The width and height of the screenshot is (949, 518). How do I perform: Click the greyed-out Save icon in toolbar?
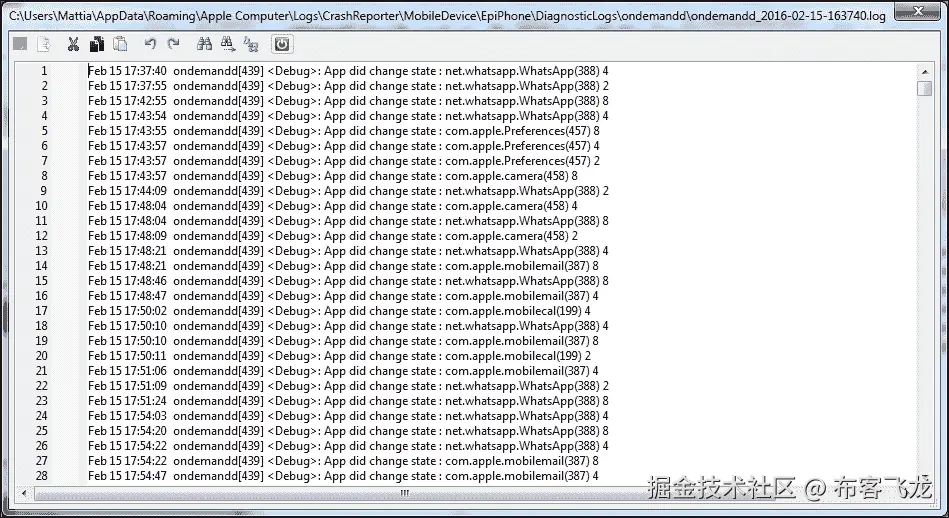pyautogui.click(x=20, y=44)
